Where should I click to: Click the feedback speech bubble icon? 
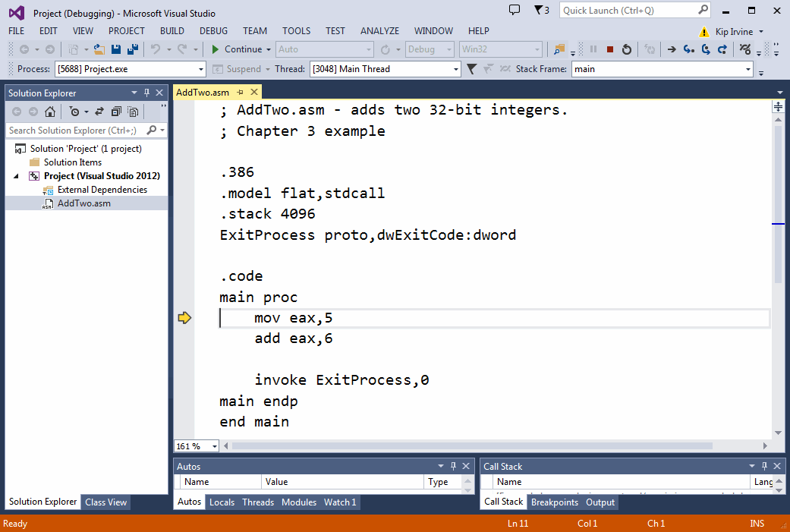[515, 10]
